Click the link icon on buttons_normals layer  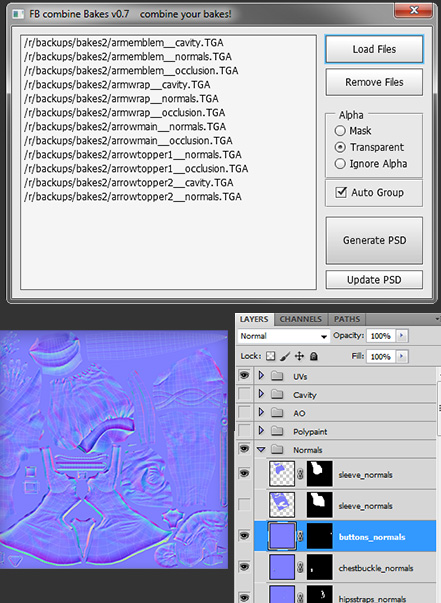[300, 536]
